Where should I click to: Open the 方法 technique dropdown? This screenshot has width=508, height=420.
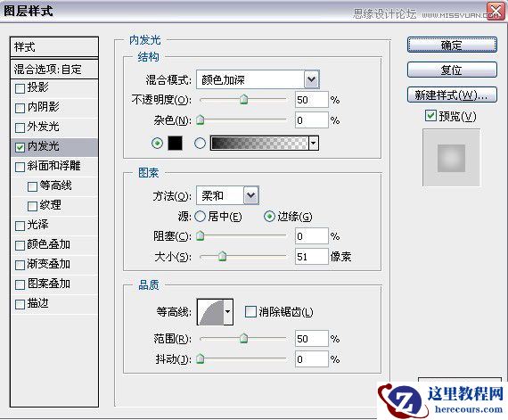(251, 195)
